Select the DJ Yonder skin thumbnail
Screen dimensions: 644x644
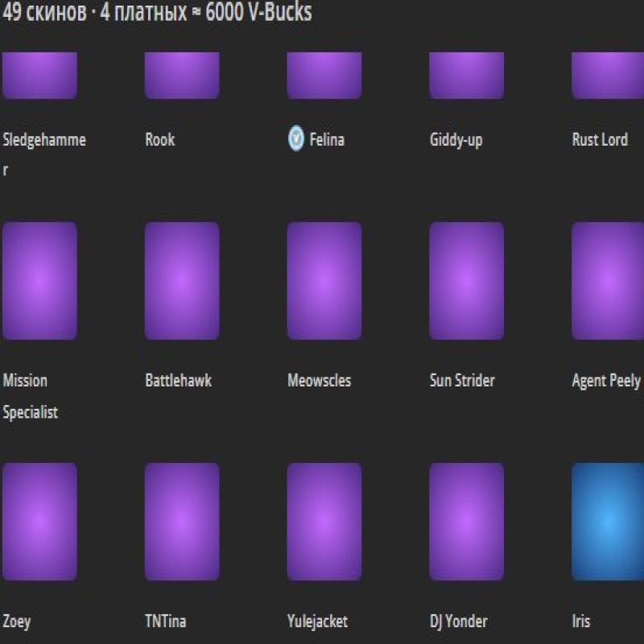click(467, 522)
